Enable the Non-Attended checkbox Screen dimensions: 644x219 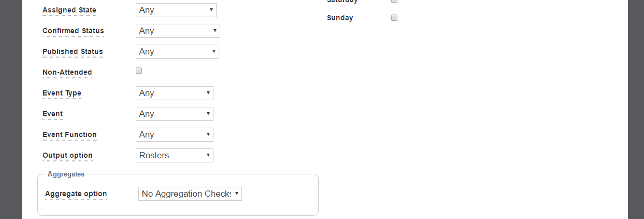coord(139,71)
